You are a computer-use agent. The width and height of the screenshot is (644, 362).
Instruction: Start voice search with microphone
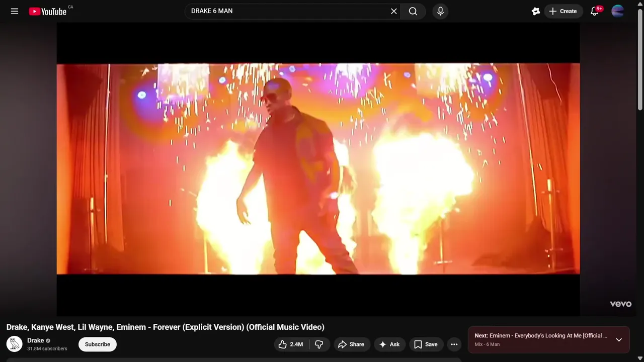[x=440, y=11]
